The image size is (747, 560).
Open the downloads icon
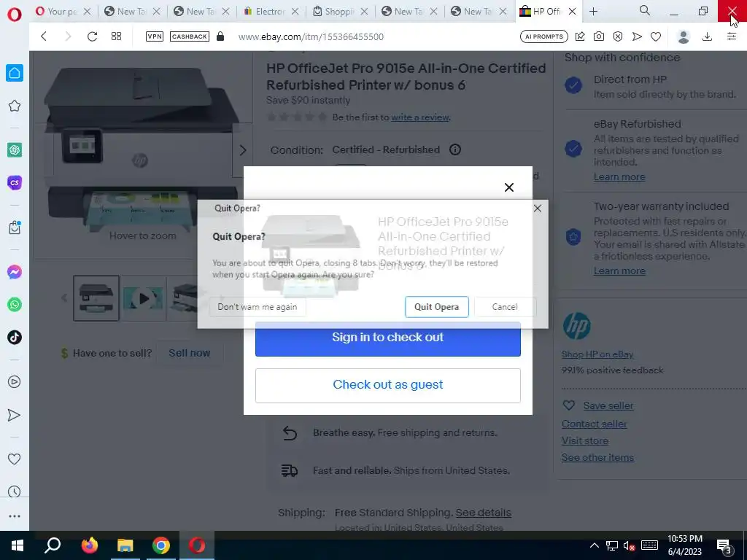click(708, 36)
